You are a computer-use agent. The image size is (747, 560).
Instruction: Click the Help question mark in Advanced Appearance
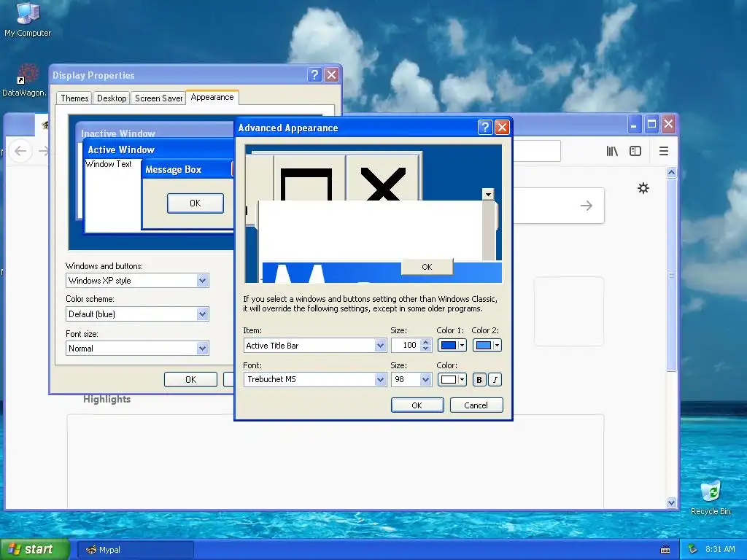(x=485, y=127)
